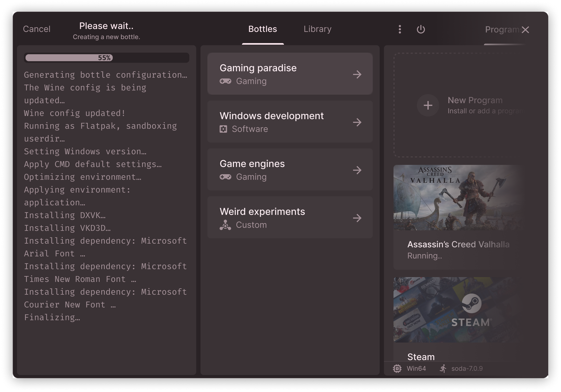
Task: Click the power icon in header
Action: pyautogui.click(x=421, y=29)
